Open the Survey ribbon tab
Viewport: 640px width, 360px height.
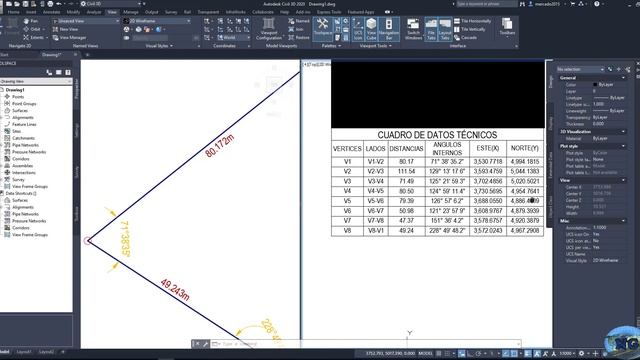pyautogui.click(x=171, y=12)
